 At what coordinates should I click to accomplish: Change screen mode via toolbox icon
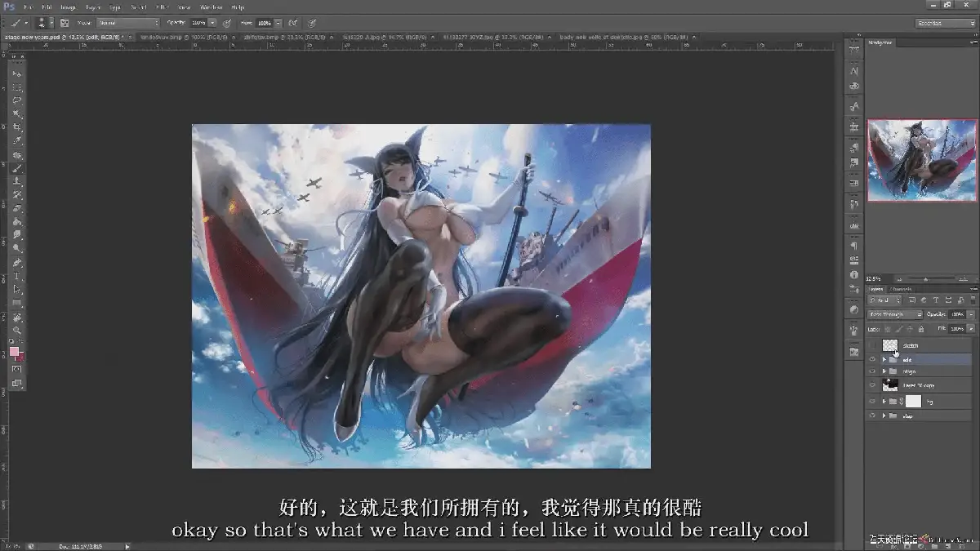click(x=17, y=382)
